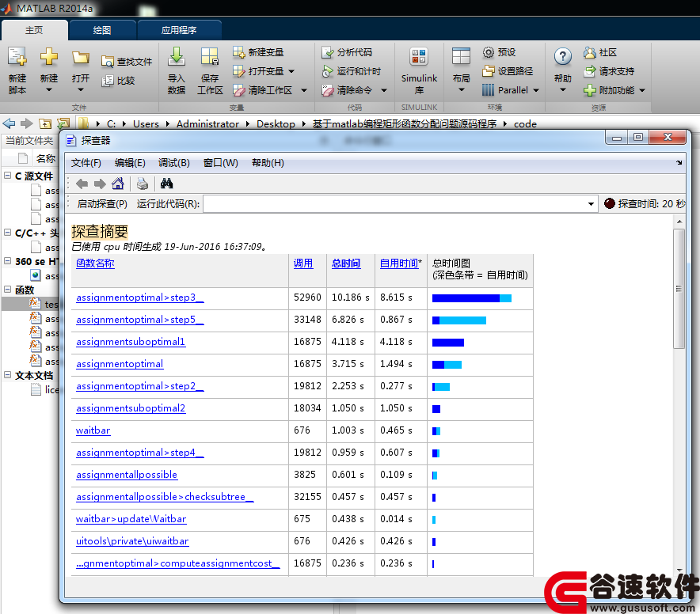Click the Layout (布局) icon

tap(461, 57)
